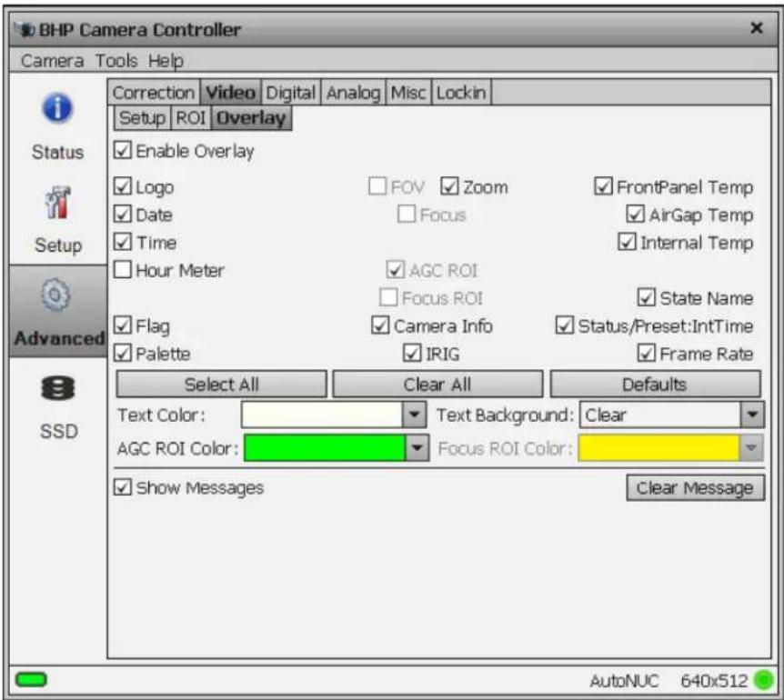Viewport: 784px width, 700px height.
Task: Toggle the Palette checkbox
Action: (123, 353)
